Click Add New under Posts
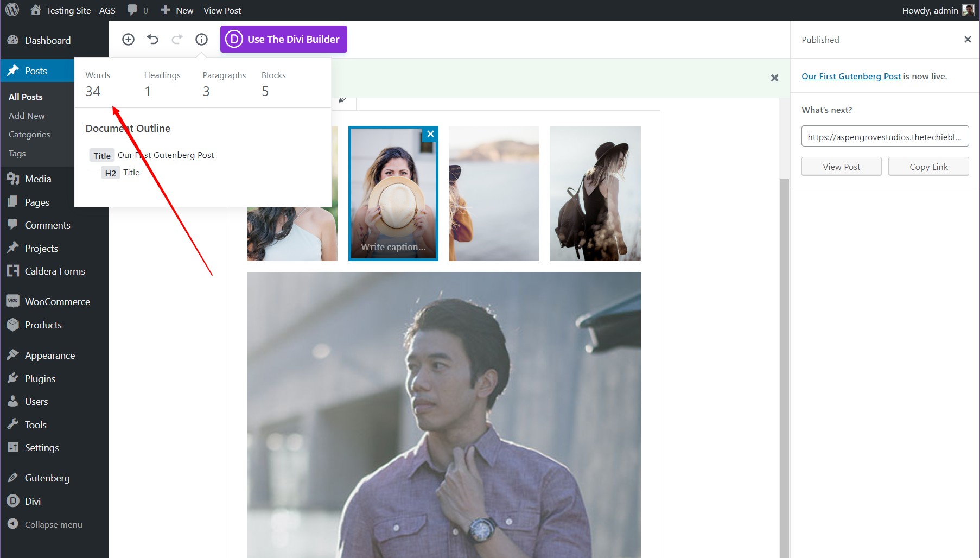Viewport: 980px width, 558px height. click(x=27, y=116)
